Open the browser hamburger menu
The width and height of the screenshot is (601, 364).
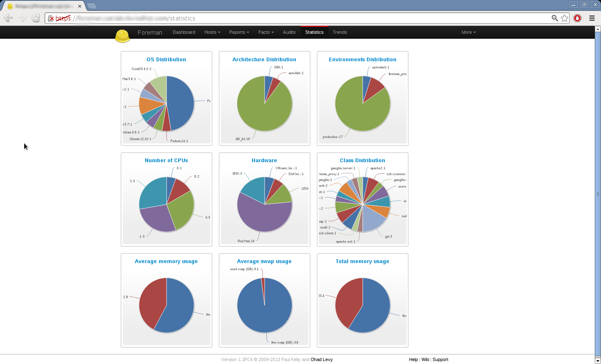[592, 18]
